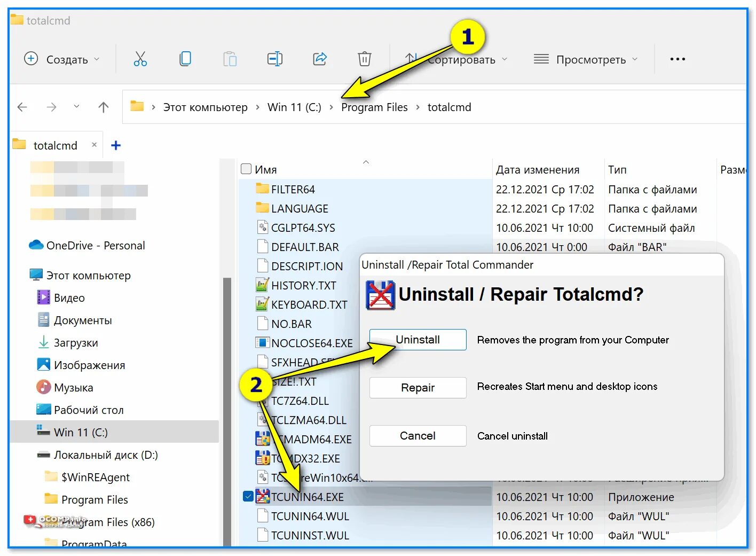Open recent locations chevron dropdown

76,107
